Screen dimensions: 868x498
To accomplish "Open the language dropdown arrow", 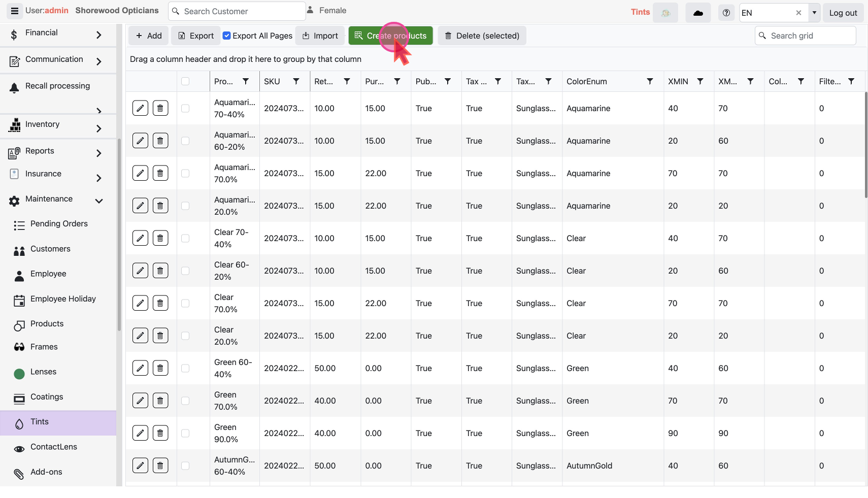I will (x=814, y=13).
